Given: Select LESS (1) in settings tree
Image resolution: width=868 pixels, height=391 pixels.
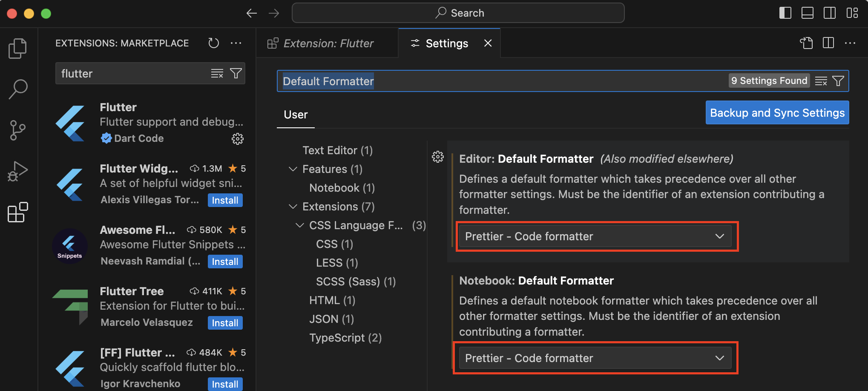Looking at the screenshot, I should pos(337,263).
